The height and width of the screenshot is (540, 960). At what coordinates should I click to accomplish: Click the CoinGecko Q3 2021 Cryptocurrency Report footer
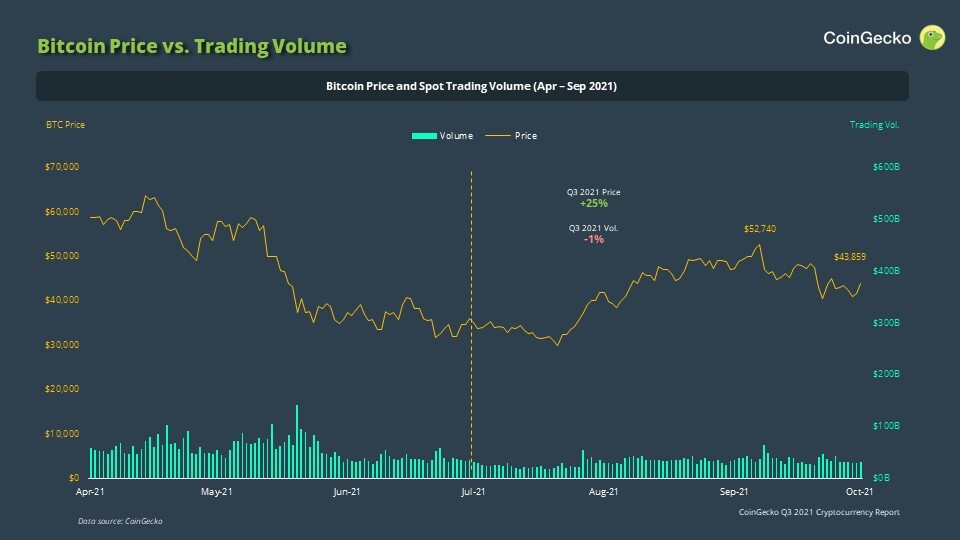click(x=819, y=512)
